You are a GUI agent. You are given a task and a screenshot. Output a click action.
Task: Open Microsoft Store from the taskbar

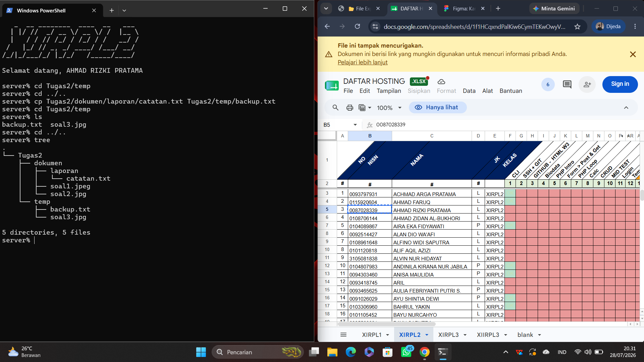388,352
